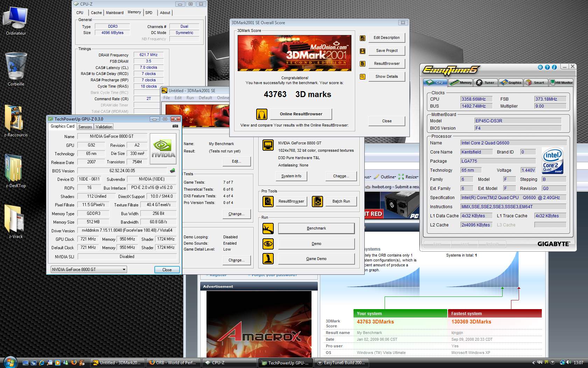Click the DRAM Frequency value in CPU-Z
The width and height of the screenshot is (588, 368).
pos(149,55)
